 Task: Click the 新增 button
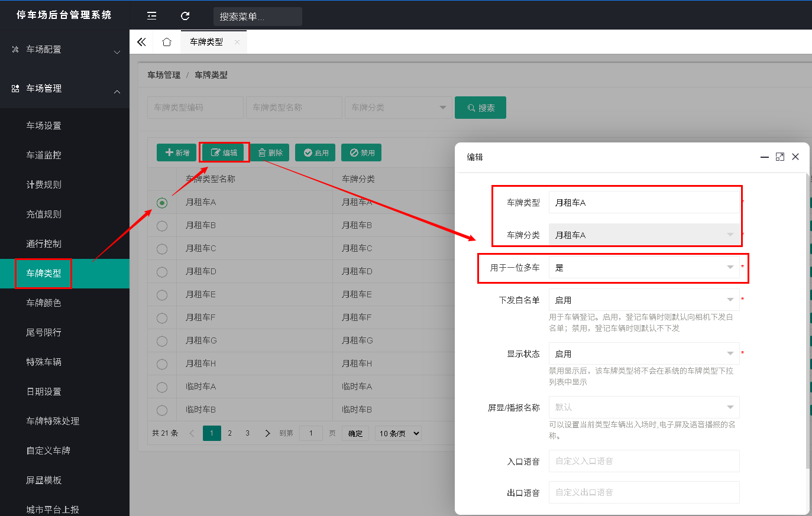(x=176, y=152)
